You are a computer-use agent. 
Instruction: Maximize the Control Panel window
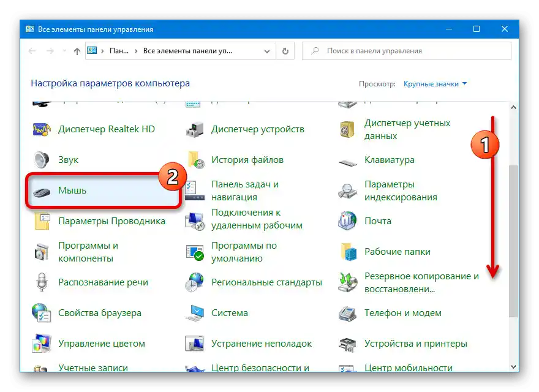point(477,29)
